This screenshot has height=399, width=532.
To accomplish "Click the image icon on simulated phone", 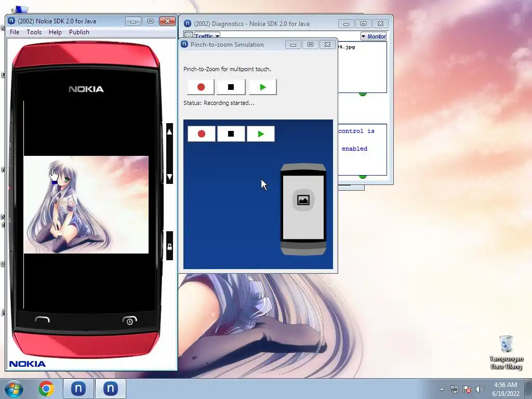I will coord(303,200).
